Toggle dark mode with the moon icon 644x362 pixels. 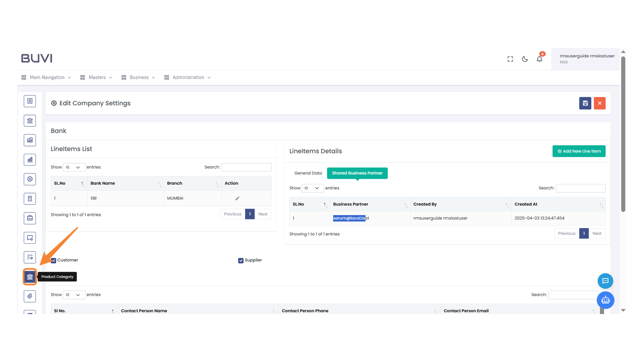pyautogui.click(x=525, y=59)
